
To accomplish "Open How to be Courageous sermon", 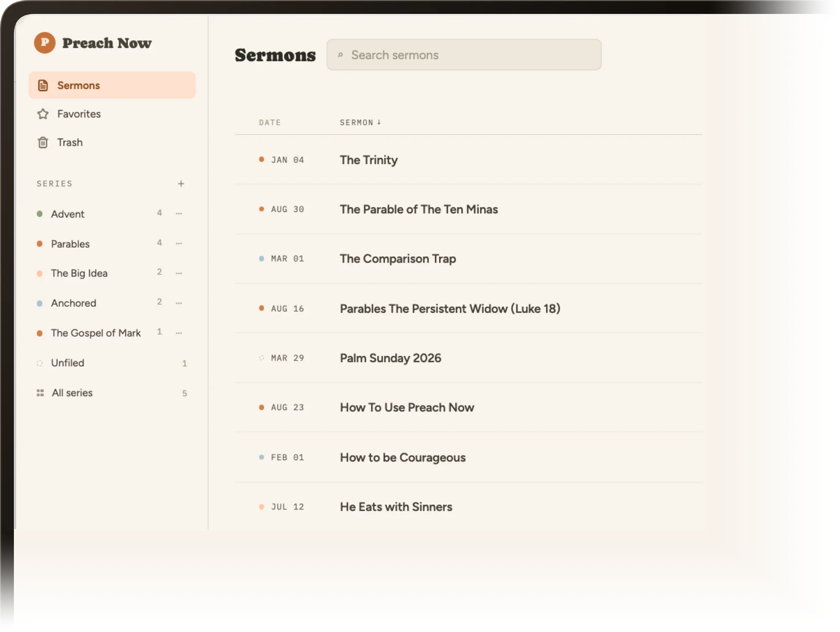I will (x=403, y=457).
